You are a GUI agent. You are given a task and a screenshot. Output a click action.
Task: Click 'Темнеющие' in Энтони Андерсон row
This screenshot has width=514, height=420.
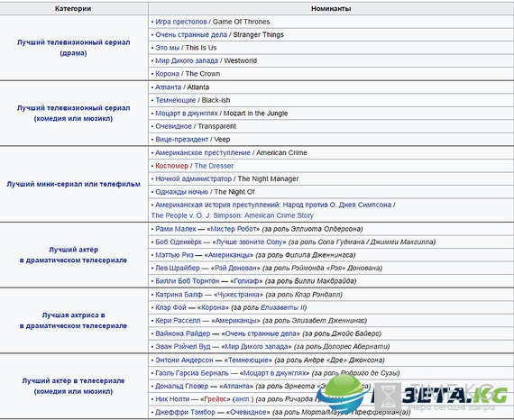click(250, 360)
